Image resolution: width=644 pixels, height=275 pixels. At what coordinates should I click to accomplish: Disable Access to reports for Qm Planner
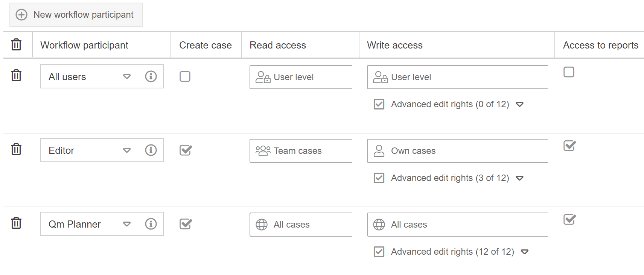click(x=569, y=219)
